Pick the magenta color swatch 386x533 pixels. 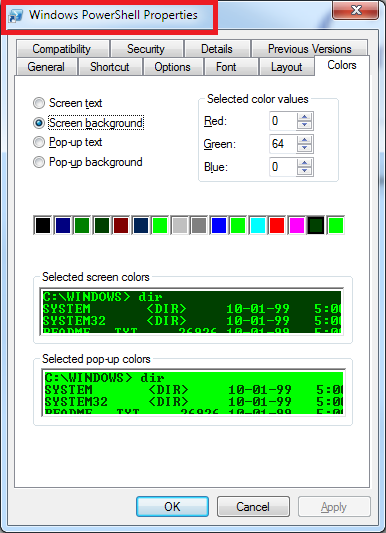click(x=296, y=225)
